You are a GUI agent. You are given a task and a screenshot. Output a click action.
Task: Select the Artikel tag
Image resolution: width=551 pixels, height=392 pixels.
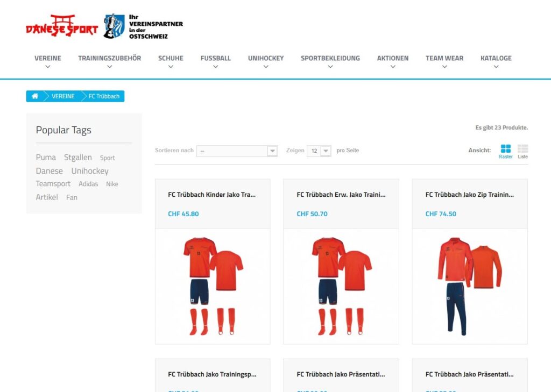[x=47, y=197]
